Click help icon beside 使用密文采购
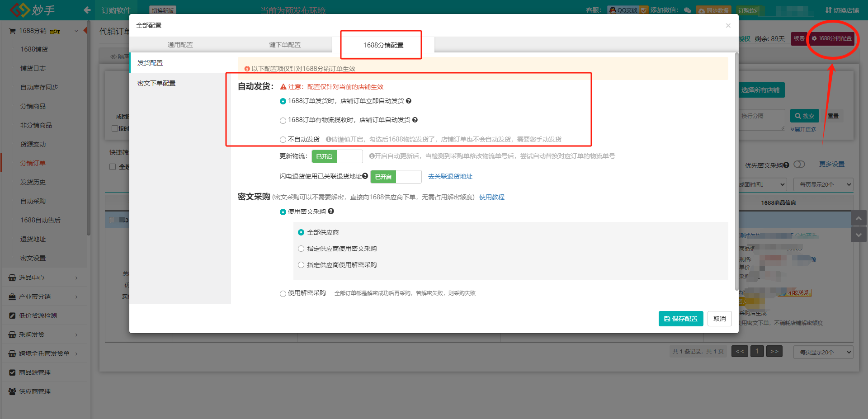The width and height of the screenshot is (868, 419). click(331, 211)
